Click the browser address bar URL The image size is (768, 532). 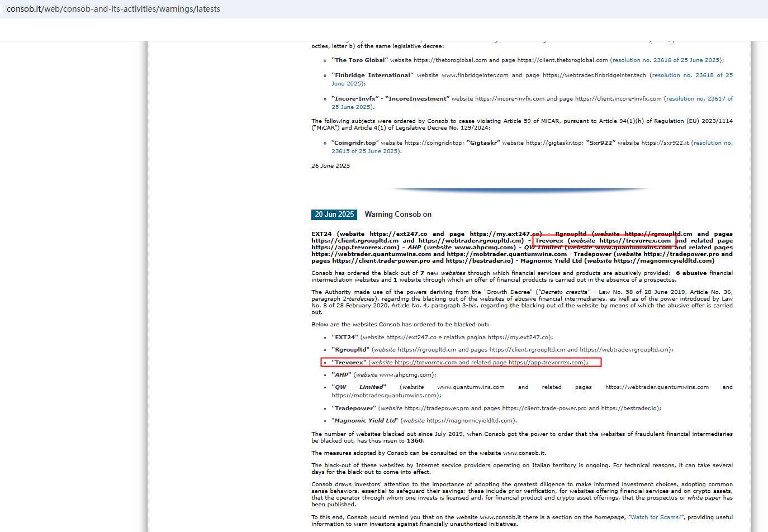tap(113, 9)
